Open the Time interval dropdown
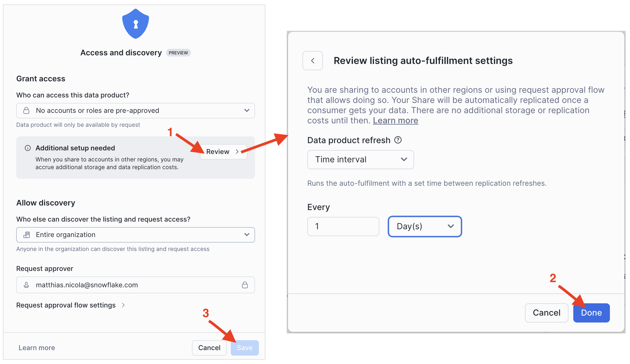 click(360, 159)
